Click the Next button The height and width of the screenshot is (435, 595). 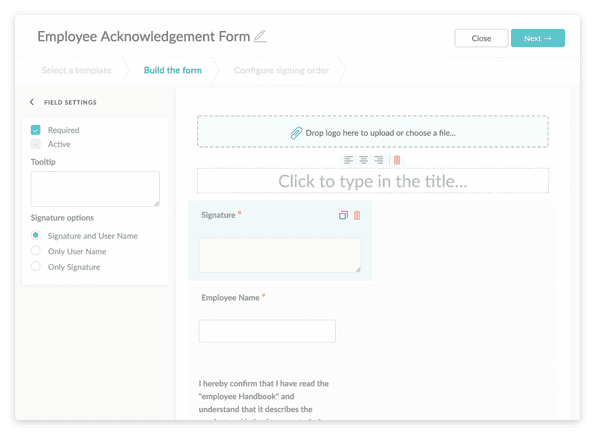pyautogui.click(x=538, y=38)
